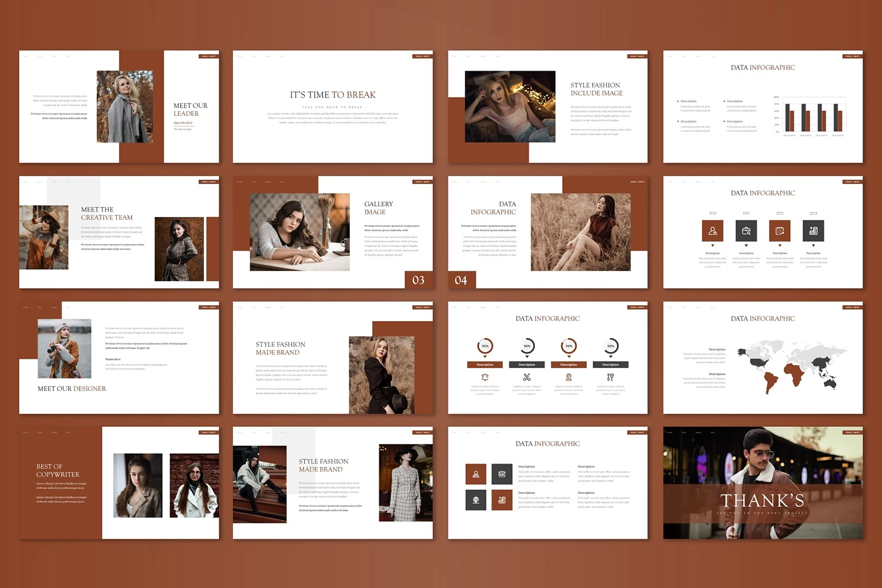Click the user lock icon under 2020
882x588 pixels.
712,231
